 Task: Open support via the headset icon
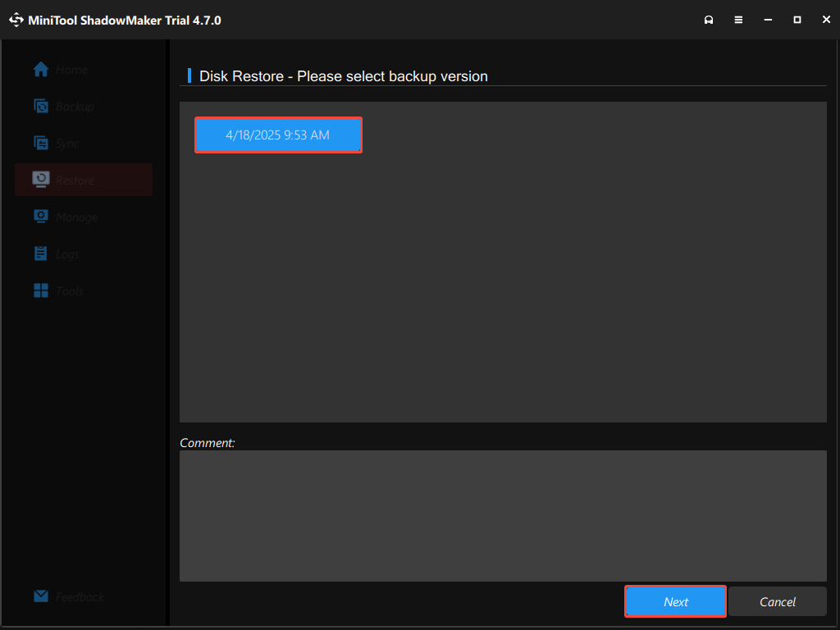coord(709,20)
